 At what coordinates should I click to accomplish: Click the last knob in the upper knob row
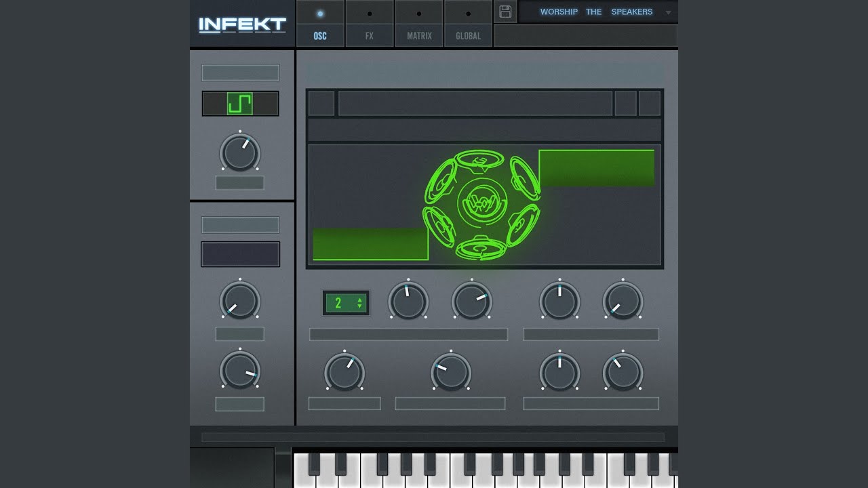coord(623,301)
